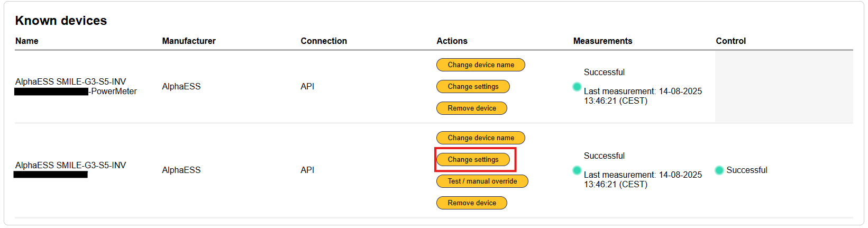Rename the inverter that has Test override

click(x=480, y=138)
